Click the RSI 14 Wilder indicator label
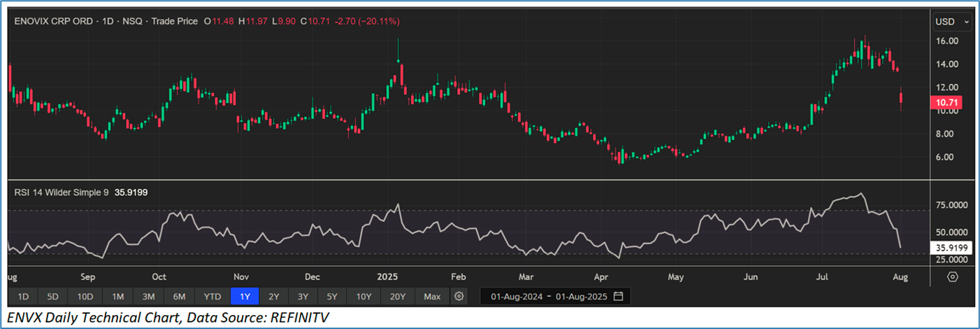980x329 pixels. [57, 191]
